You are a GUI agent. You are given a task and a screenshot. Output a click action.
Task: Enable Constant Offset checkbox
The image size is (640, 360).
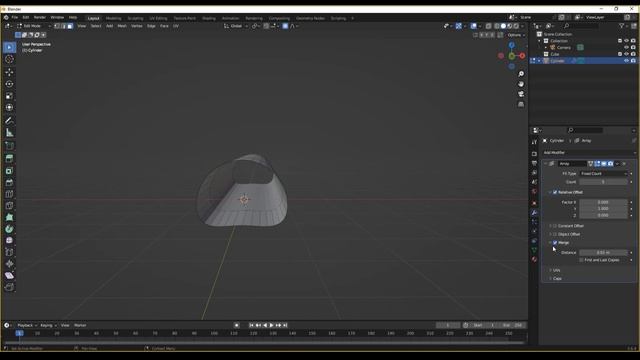[555, 226]
